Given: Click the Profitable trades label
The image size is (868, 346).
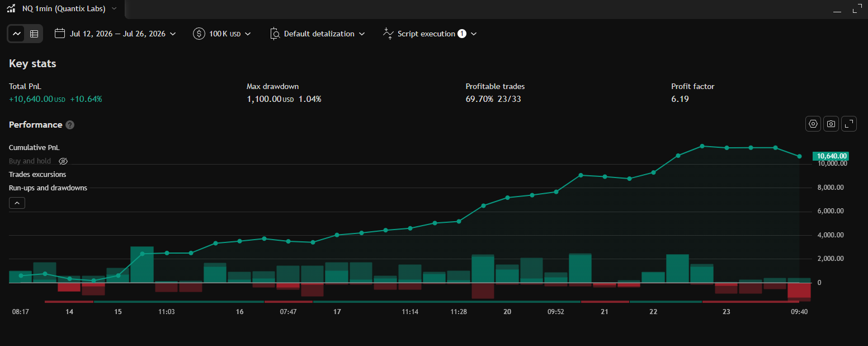Looking at the screenshot, I should pos(496,87).
